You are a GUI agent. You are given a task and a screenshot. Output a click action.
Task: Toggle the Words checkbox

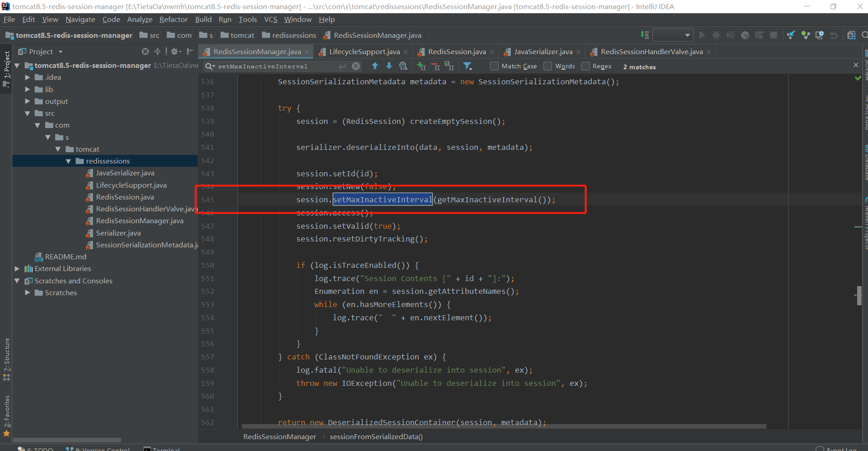pyautogui.click(x=548, y=66)
